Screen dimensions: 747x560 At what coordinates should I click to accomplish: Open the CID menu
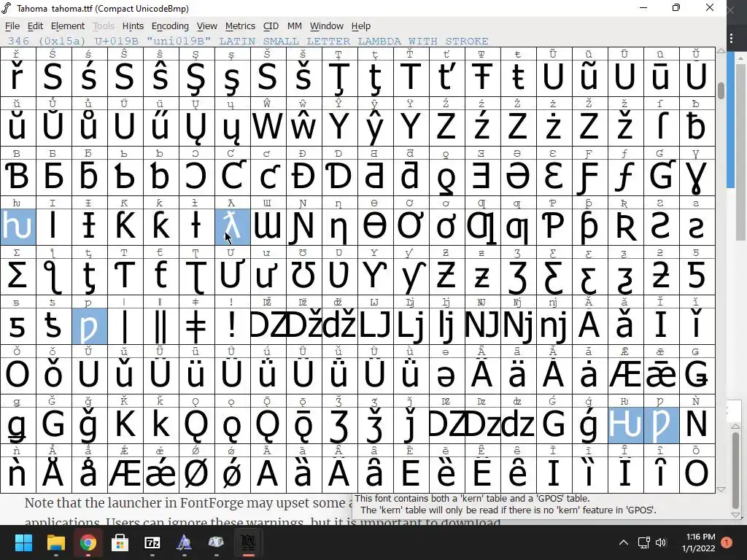271,26
